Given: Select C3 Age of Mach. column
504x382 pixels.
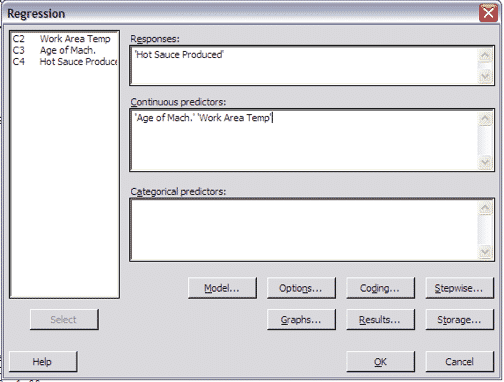Looking at the screenshot, I should point(64,50).
